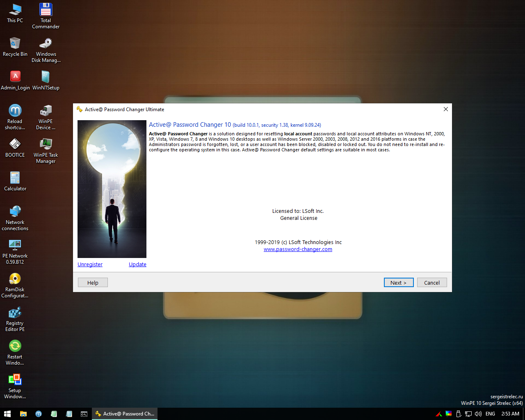
Task: Open WinPE Task Manager icon
Action: click(46, 150)
